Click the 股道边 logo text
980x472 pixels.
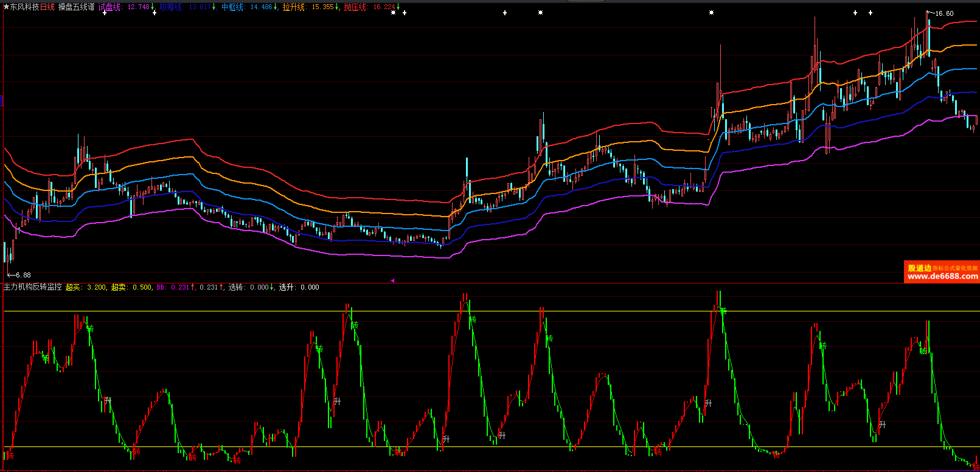[919, 268]
